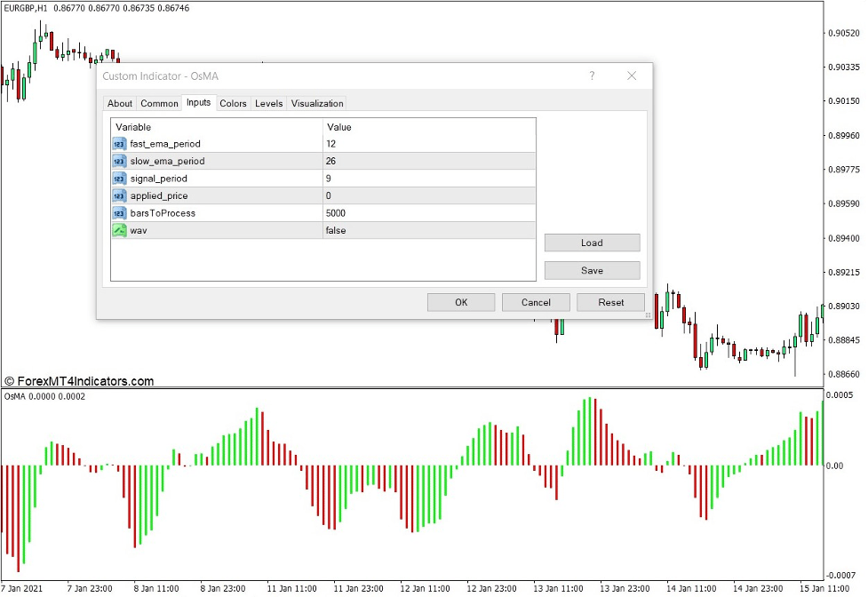
Task: Dismiss the dialog with Cancel
Action: tap(535, 302)
